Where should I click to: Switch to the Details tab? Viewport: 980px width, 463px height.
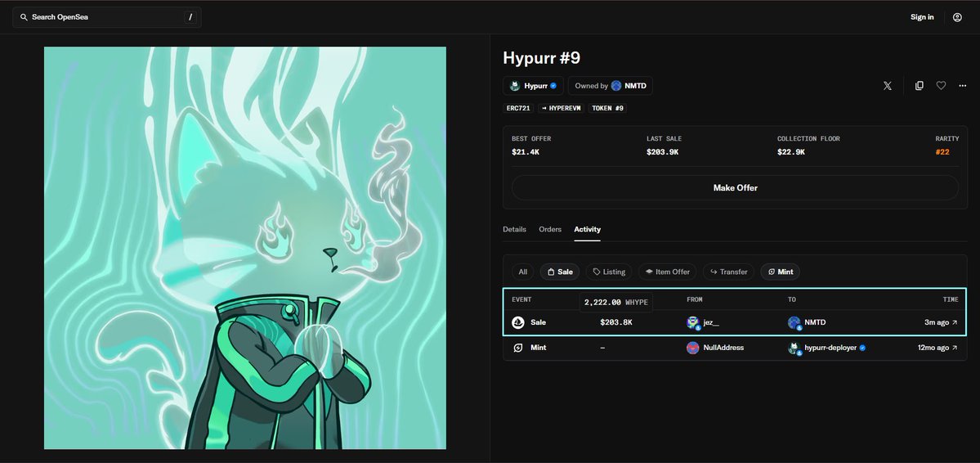[x=514, y=229]
